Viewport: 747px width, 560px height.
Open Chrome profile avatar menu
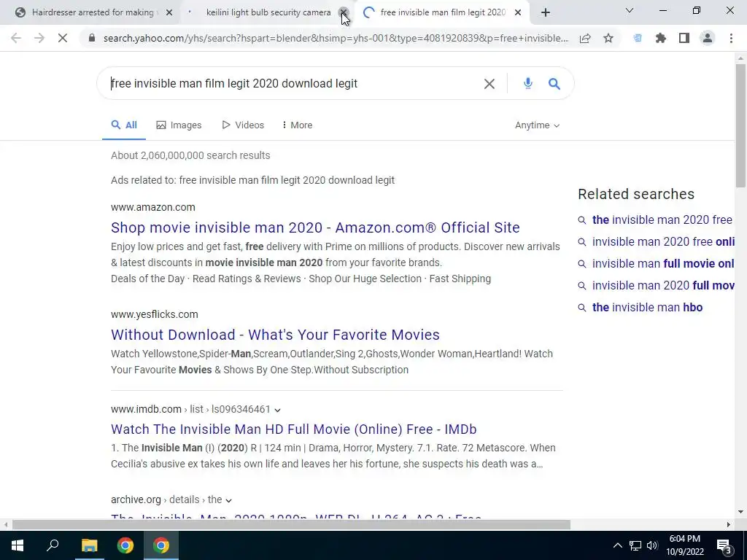[708, 38]
